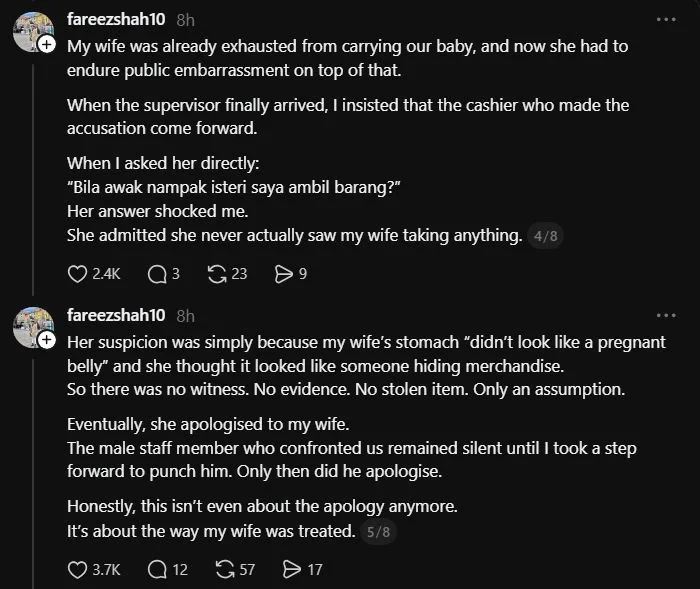Image resolution: width=700 pixels, height=589 pixels.
Task: Click the 8h timestamp on first post
Action: pos(185,20)
